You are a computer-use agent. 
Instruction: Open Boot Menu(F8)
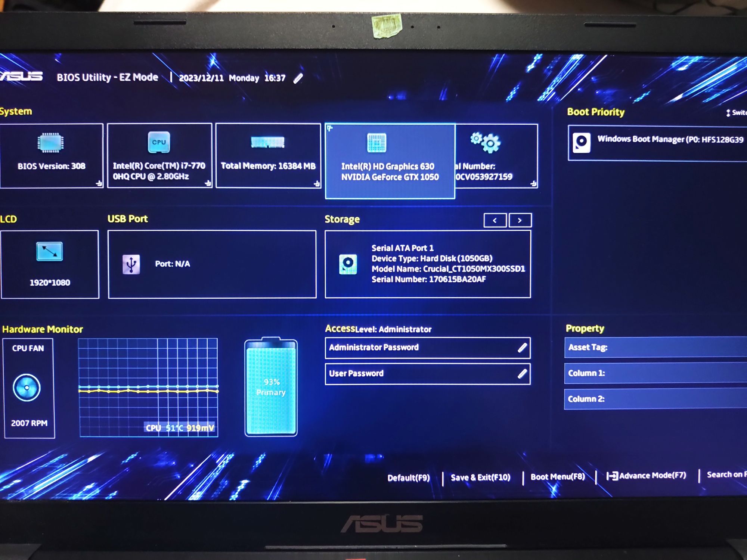tap(558, 477)
